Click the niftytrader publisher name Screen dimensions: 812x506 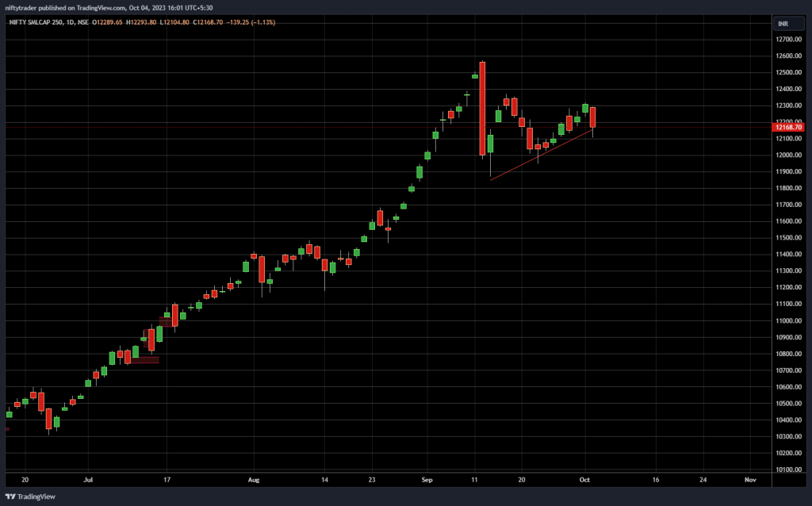(21, 8)
